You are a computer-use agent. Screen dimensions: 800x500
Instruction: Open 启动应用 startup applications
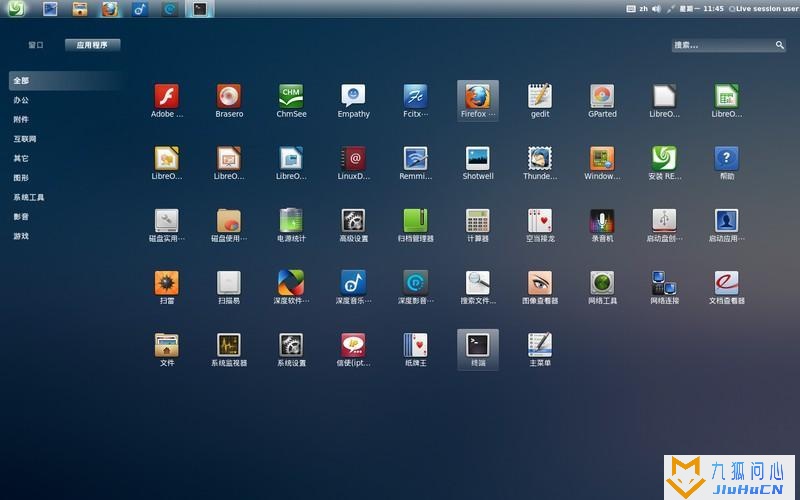[x=727, y=225]
